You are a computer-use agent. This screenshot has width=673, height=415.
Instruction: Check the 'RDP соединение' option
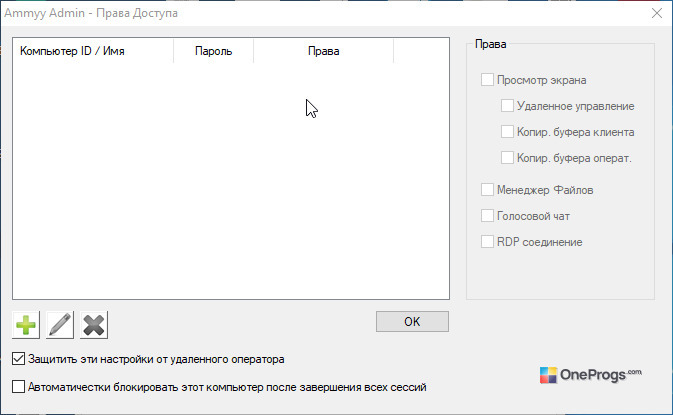[487, 242]
